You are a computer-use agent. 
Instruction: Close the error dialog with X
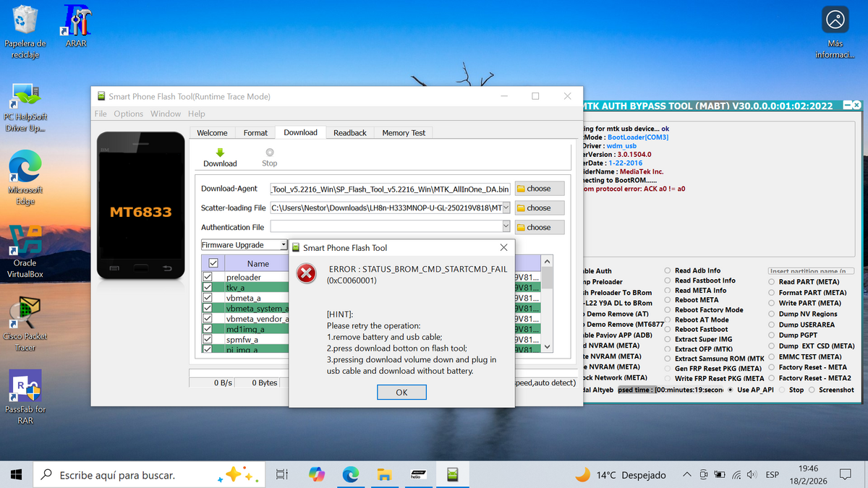coord(503,248)
